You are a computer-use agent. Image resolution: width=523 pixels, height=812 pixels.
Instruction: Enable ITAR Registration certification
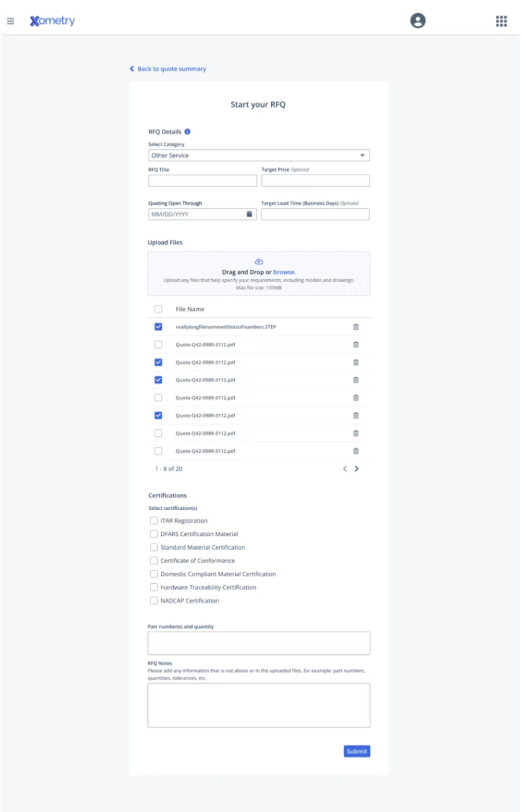154,520
